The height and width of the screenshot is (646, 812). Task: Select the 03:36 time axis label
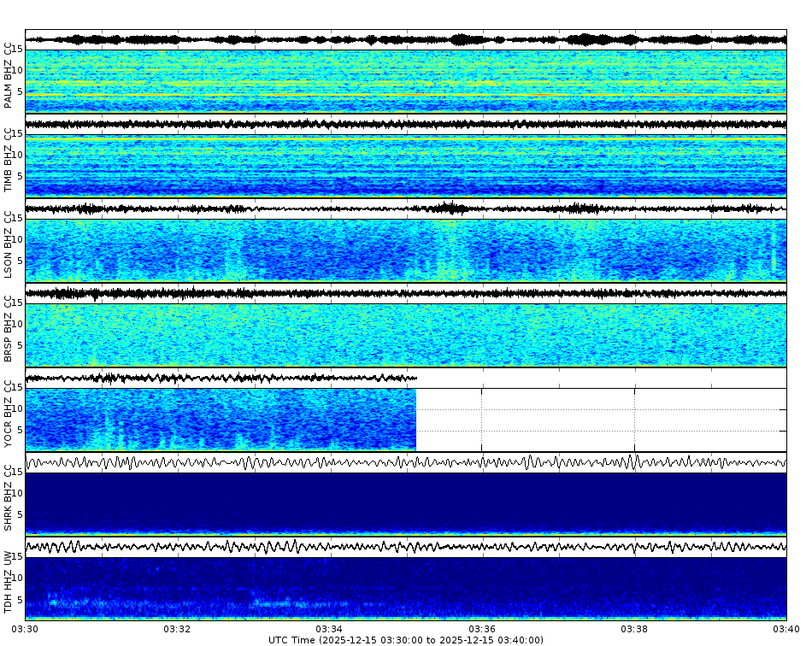point(480,627)
